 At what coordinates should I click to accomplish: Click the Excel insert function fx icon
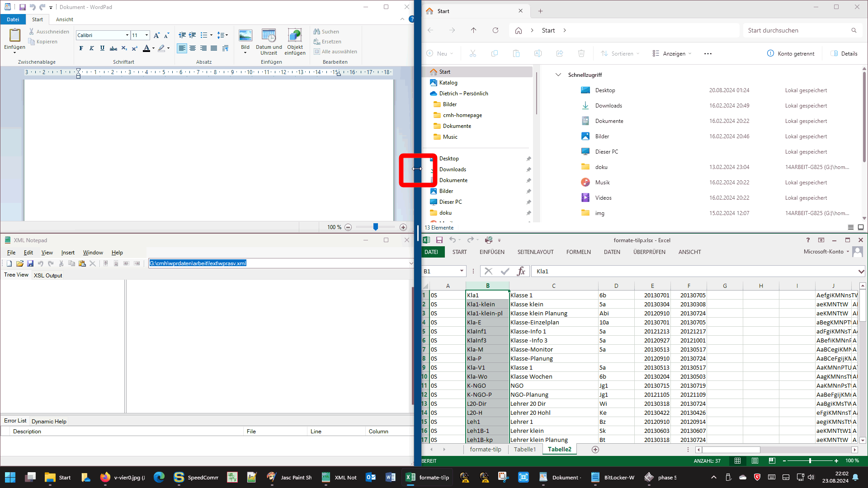point(521,271)
